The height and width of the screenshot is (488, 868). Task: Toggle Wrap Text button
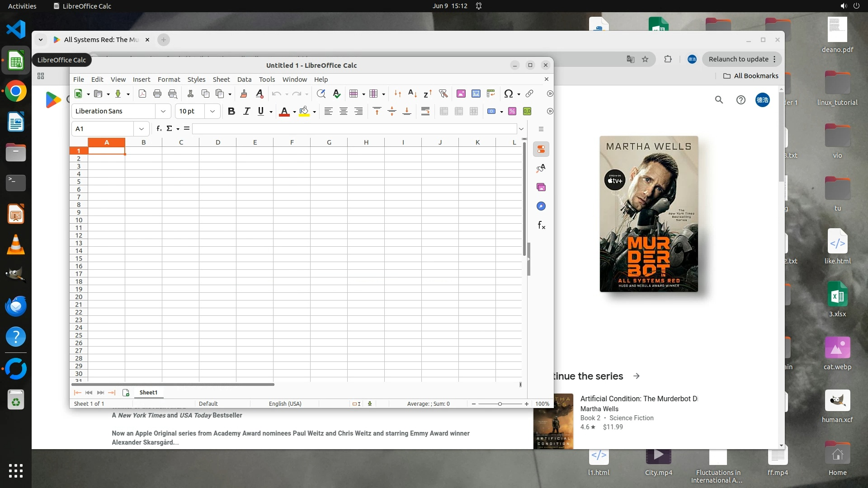[x=425, y=111]
